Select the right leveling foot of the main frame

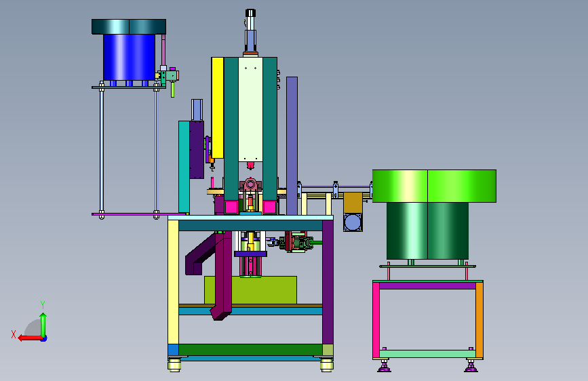327,365
